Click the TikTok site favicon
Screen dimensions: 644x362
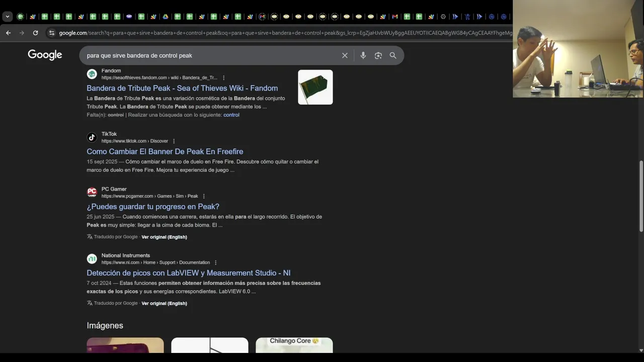click(92, 137)
